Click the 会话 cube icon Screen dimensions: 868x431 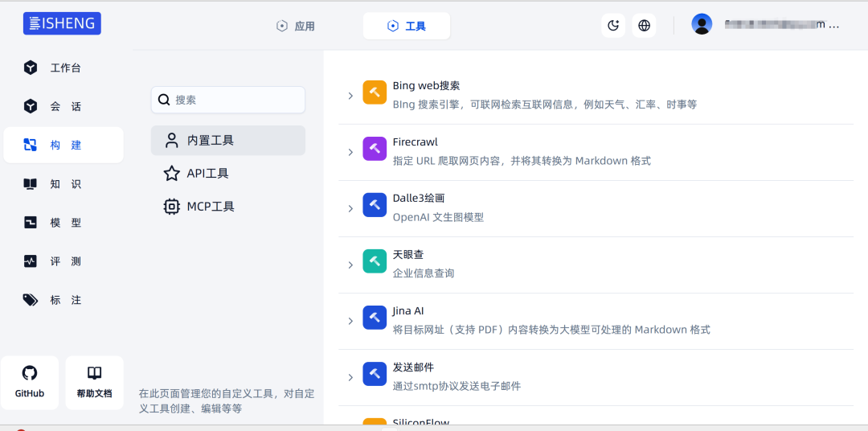click(x=31, y=106)
